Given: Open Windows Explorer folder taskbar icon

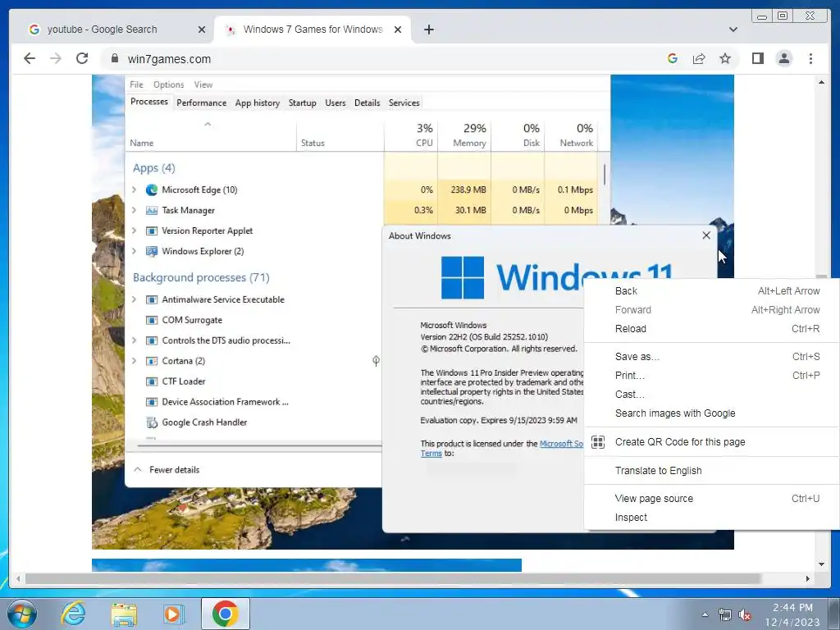Looking at the screenshot, I should [x=124, y=614].
